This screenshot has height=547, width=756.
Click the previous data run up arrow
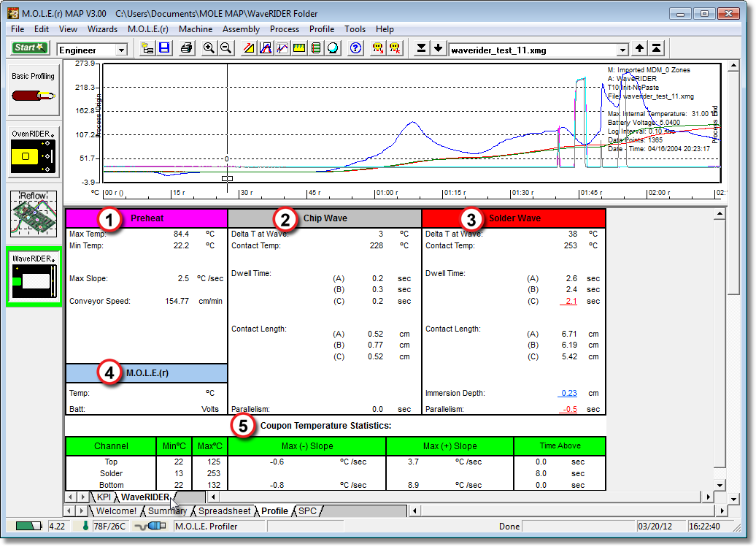click(639, 48)
